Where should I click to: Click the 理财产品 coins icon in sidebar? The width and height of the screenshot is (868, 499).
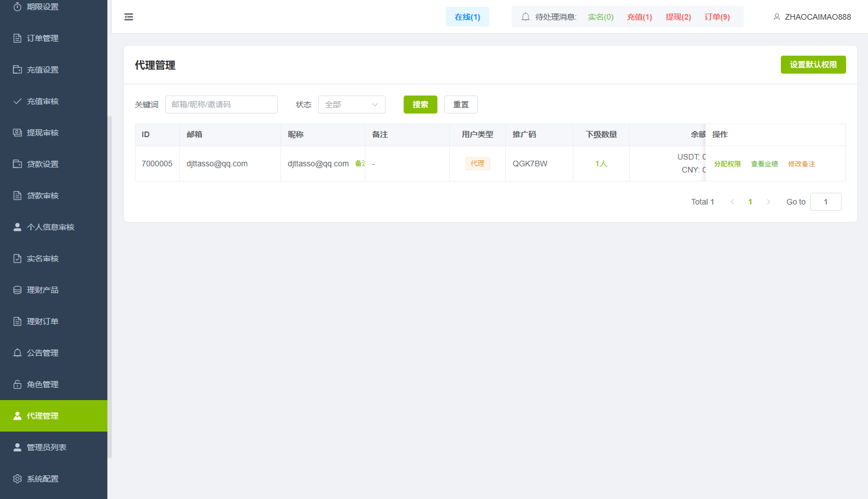17,290
